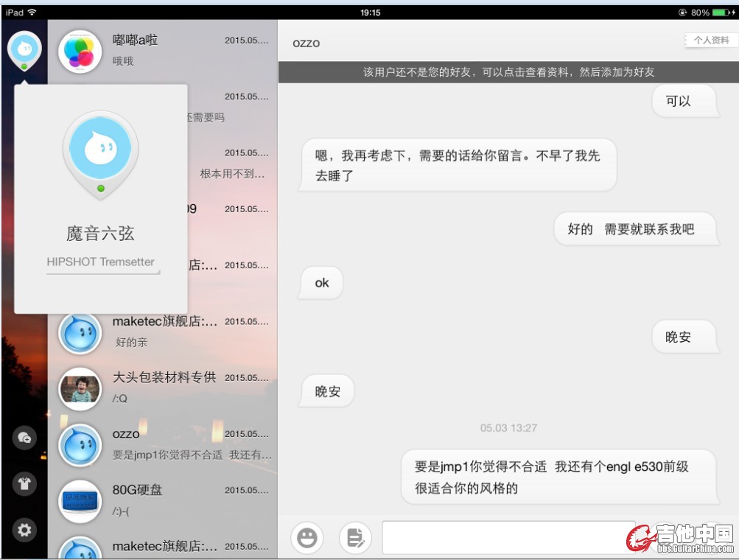Tap the ok message bubble
This screenshot has width=739, height=560.
[321, 283]
